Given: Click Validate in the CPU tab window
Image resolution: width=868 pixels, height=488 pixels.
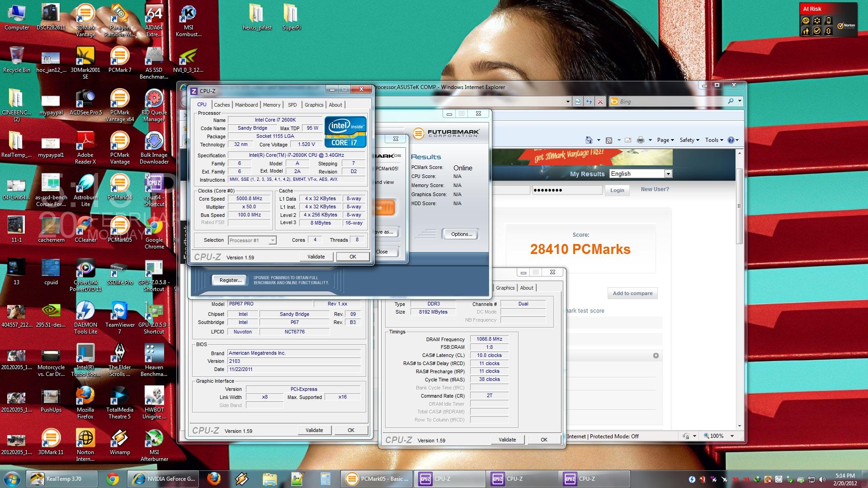Looking at the screenshot, I should (x=316, y=257).
